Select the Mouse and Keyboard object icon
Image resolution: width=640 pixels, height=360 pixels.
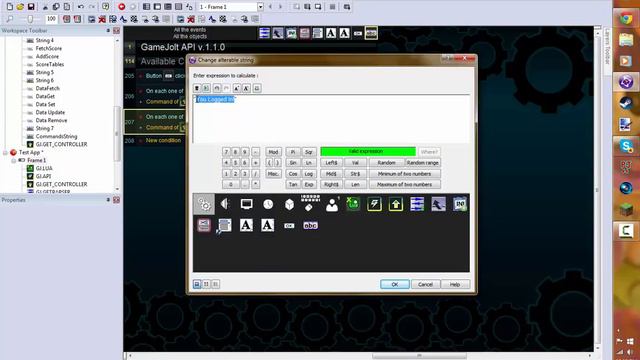point(310,203)
